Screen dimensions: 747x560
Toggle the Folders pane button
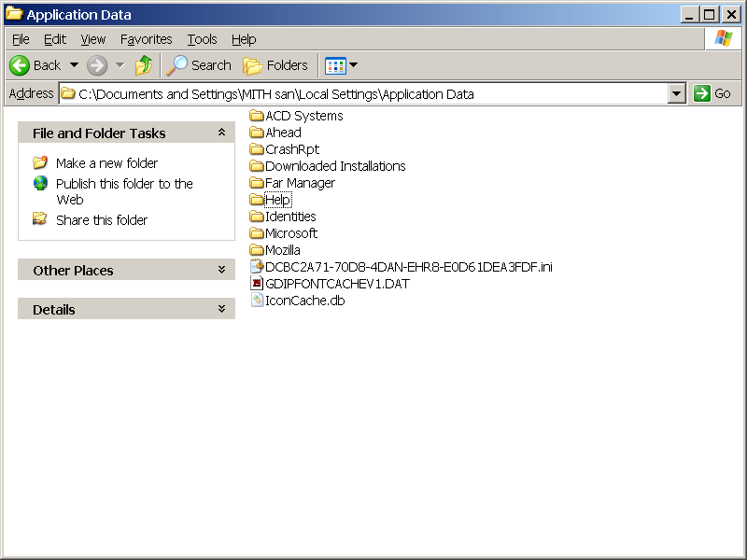click(x=275, y=65)
